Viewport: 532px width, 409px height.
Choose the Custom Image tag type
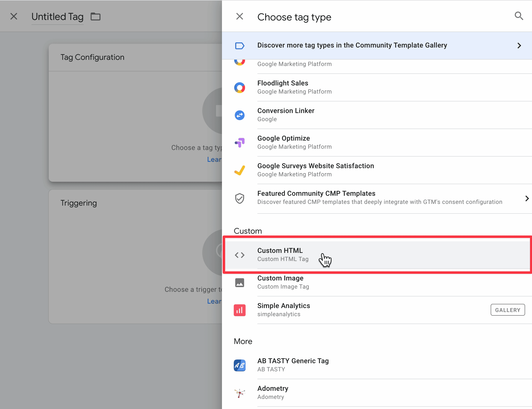(x=377, y=282)
